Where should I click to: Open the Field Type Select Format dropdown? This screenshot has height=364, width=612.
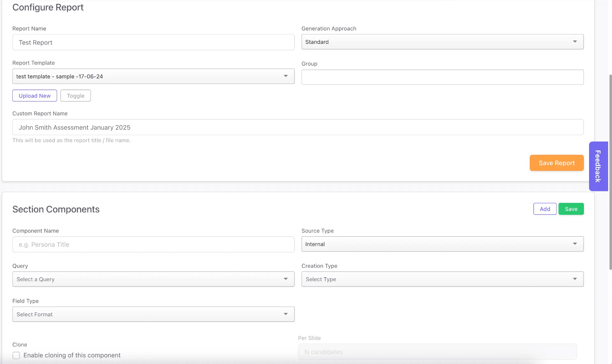(153, 314)
